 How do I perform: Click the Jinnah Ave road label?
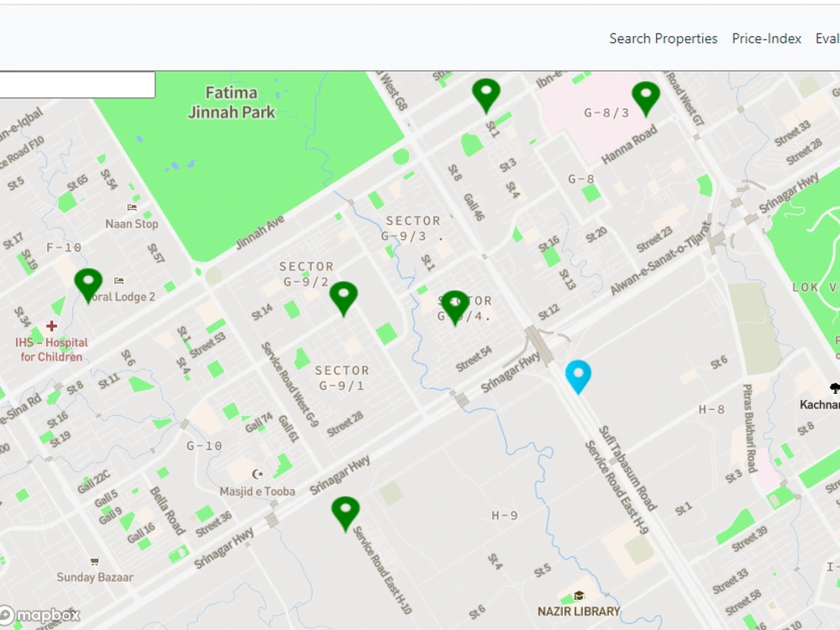click(260, 233)
